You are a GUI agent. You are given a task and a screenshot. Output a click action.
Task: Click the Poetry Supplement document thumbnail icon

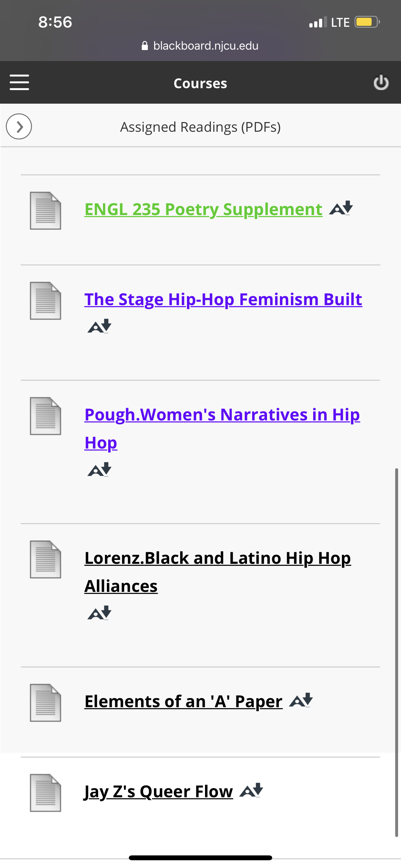point(46,211)
